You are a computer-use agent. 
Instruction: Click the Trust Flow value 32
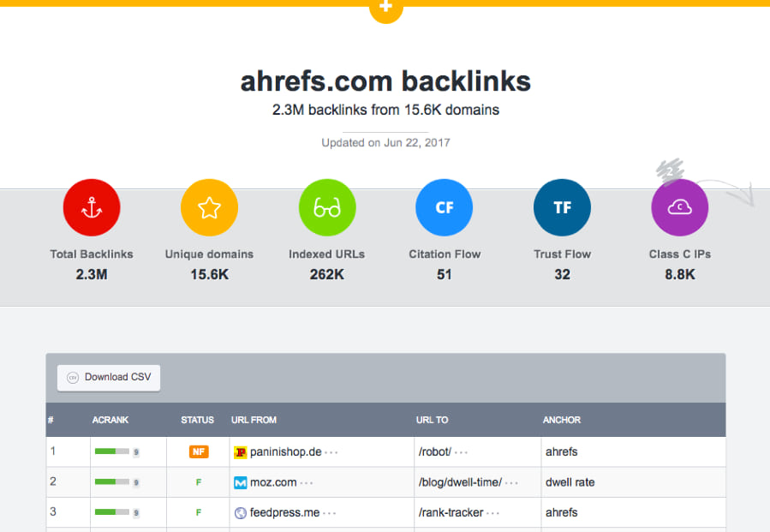(562, 275)
